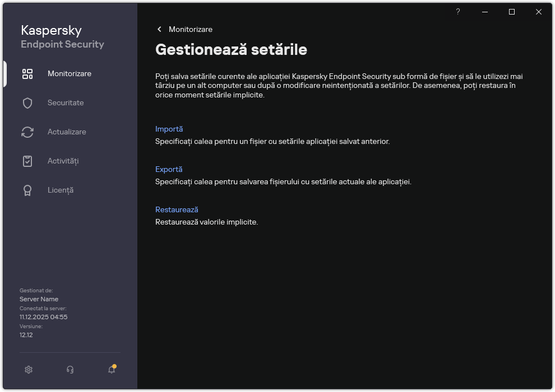Image resolution: width=555 pixels, height=392 pixels.
Task: Select the Securitate sidebar entry
Action: coord(66,102)
